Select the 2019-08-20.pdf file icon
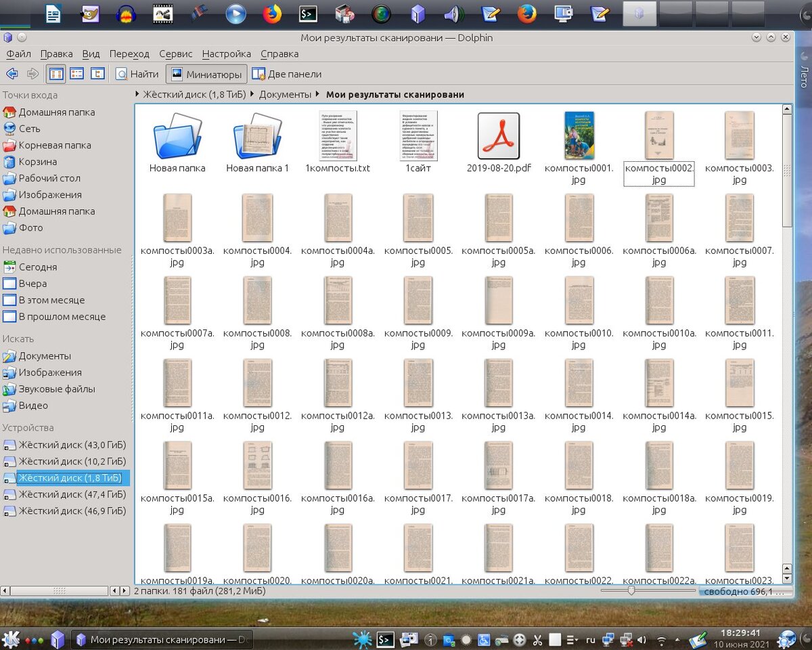The width and height of the screenshot is (812, 650). (x=499, y=135)
